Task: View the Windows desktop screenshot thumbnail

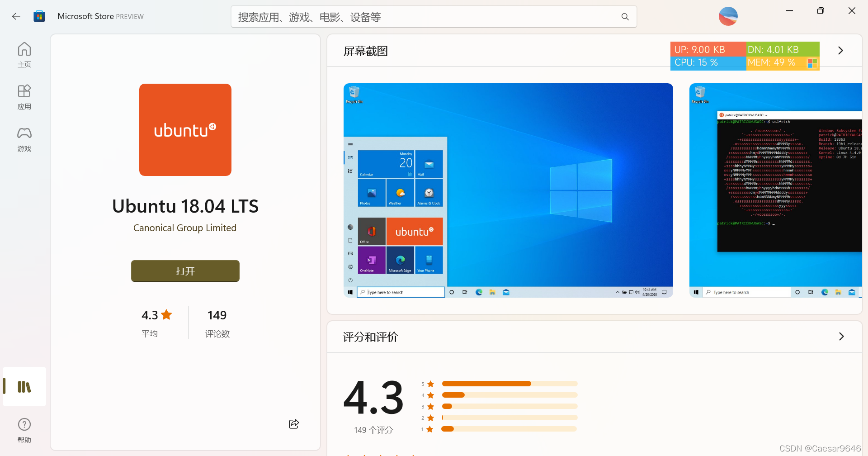Action: pos(508,189)
